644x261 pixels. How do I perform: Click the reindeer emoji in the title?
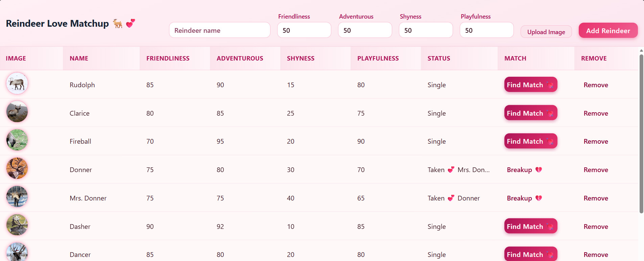tap(118, 23)
